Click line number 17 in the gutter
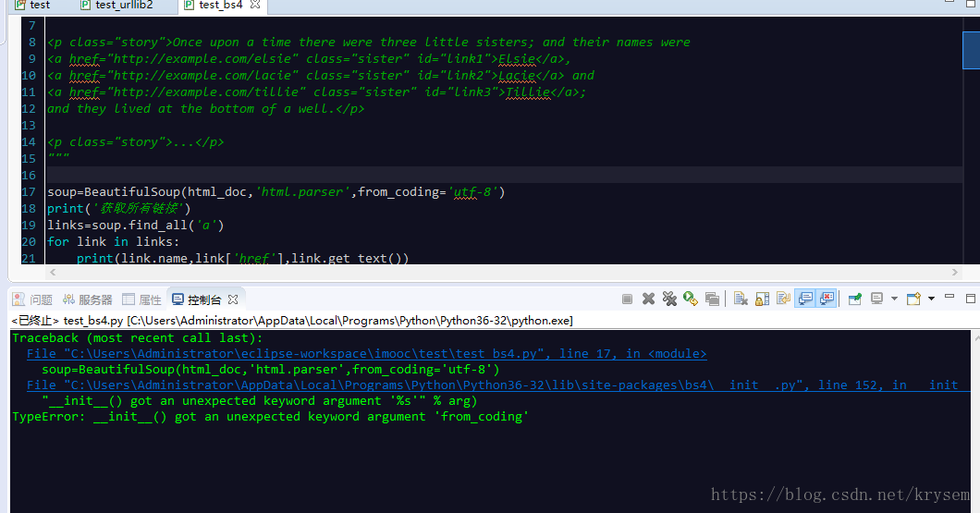The image size is (980, 513). click(x=29, y=192)
